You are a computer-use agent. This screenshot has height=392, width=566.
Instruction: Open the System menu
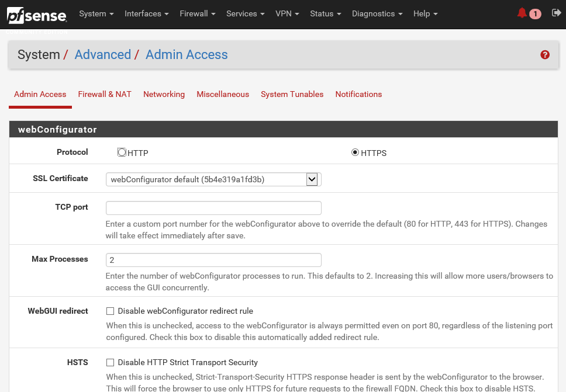[x=96, y=13]
